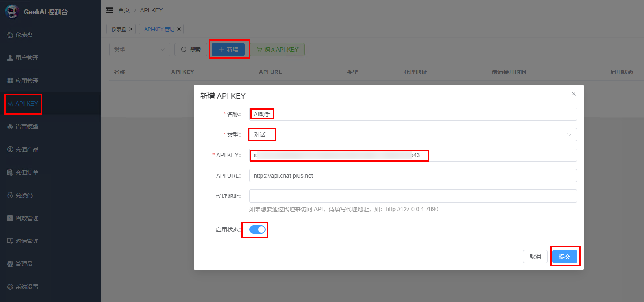
Task: Click the GeekAI logo avatar
Action: (x=12, y=11)
